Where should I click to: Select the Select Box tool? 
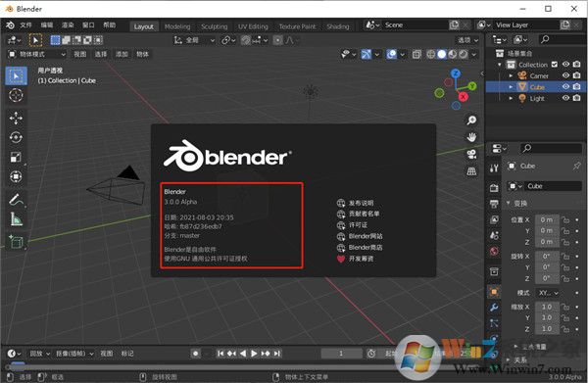coord(16,76)
